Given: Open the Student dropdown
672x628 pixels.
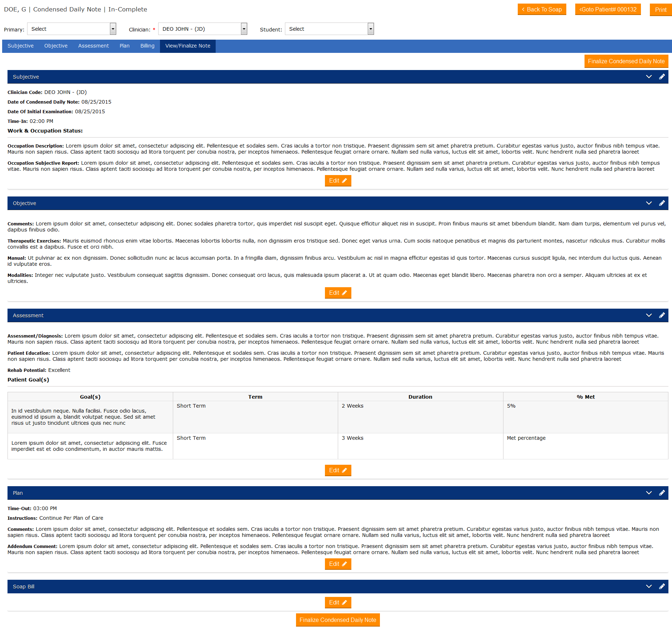Looking at the screenshot, I should click(329, 29).
